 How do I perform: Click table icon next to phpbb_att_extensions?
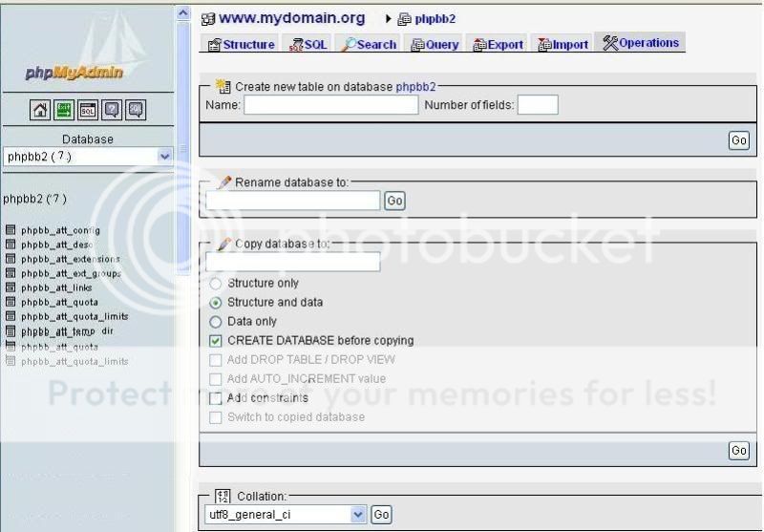coord(11,259)
